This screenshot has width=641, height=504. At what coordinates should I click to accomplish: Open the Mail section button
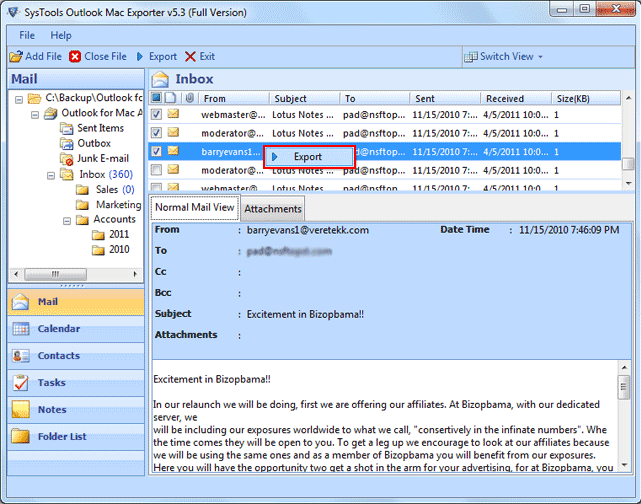(x=76, y=302)
